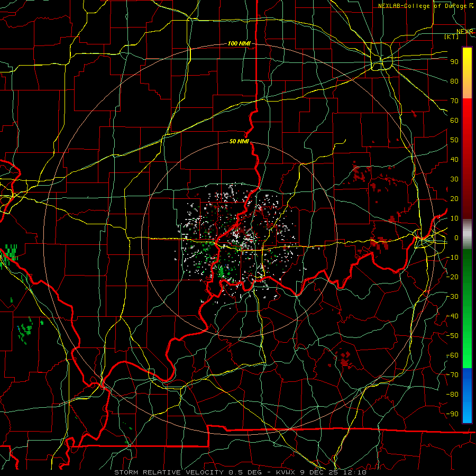
Task: Click the -50 label on the velocity scale
Action: (x=453, y=336)
